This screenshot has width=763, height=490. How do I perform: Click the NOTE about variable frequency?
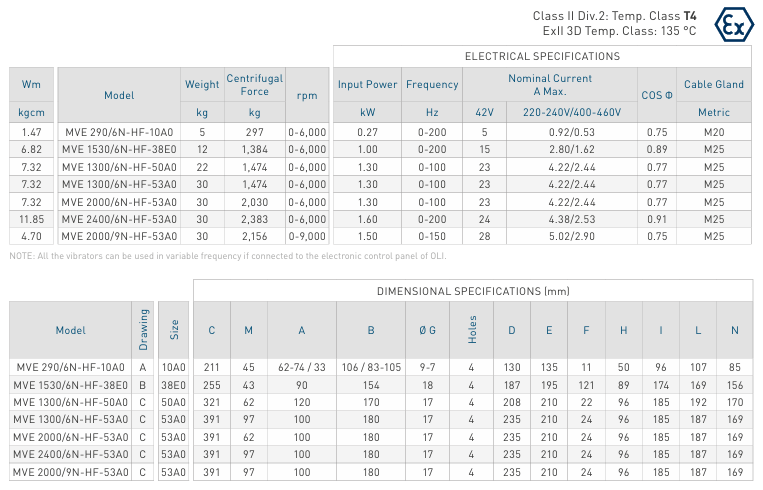[x=229, y=256]
